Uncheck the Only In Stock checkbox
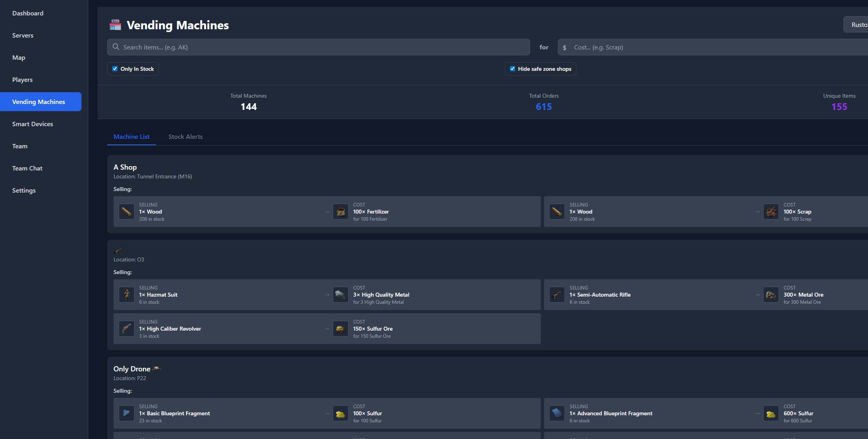Image resolution: width=868 pixels, height=439 pixels. click(115, 69)
